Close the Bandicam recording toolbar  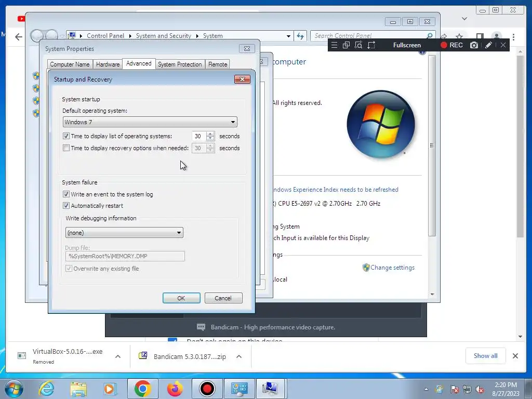coord(503,45)
